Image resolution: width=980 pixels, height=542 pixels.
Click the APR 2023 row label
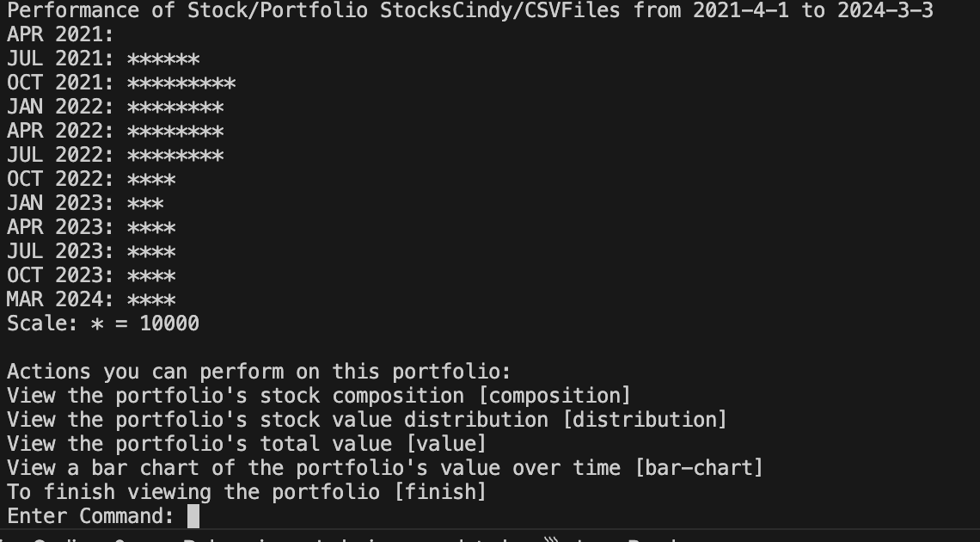point(60,228)
